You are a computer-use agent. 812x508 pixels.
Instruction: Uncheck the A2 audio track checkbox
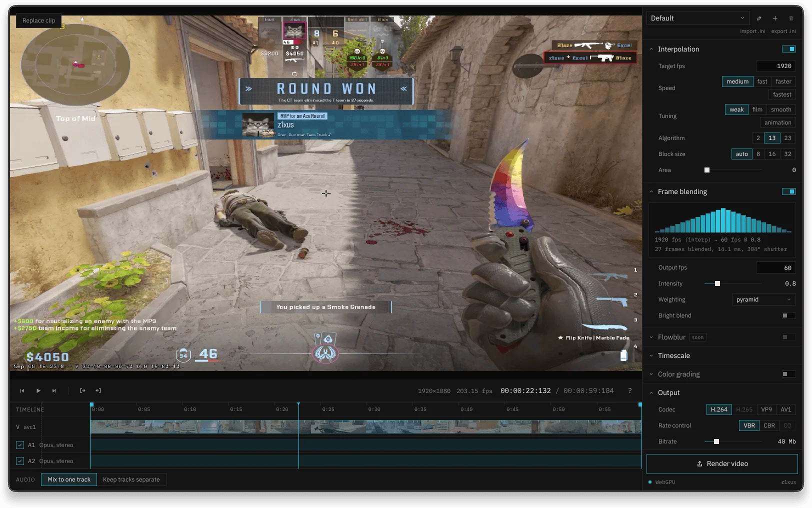[20, 461]
